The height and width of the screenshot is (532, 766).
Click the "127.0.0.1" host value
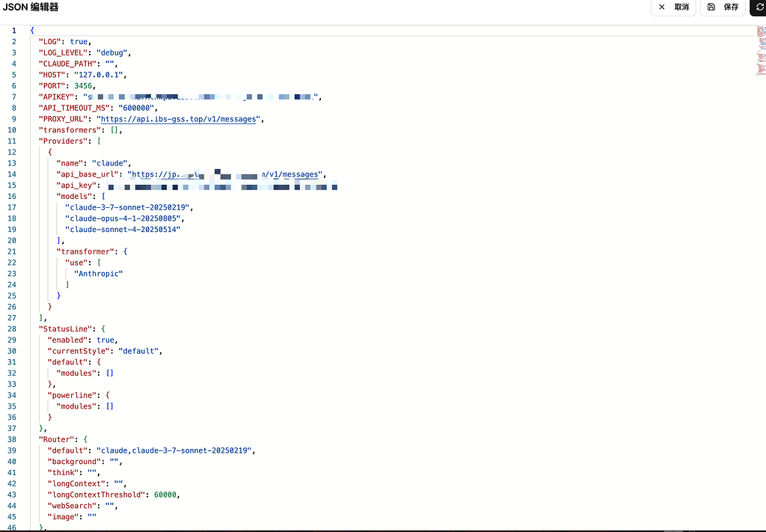pos(99,76)
